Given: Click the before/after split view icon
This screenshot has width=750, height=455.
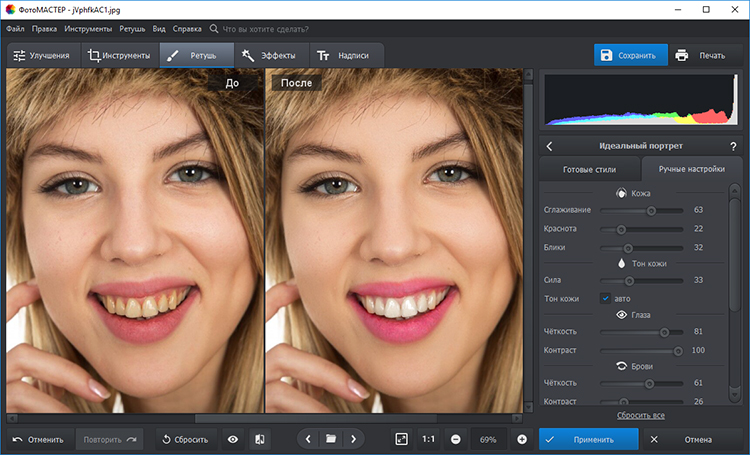Looking at the screenshot, I should [x=259, y=439].
